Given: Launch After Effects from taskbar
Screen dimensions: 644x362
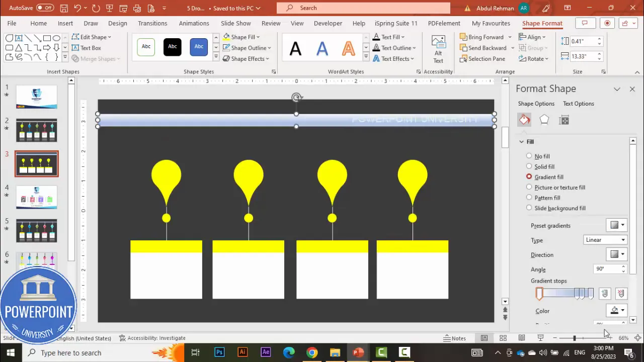Looking at the screenshot, I should point(266,352).
